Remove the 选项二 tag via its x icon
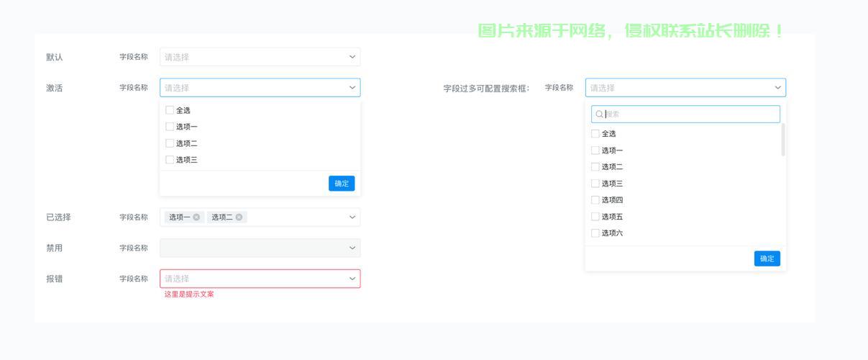The image size is (868, 360). (x=239, y=217)
